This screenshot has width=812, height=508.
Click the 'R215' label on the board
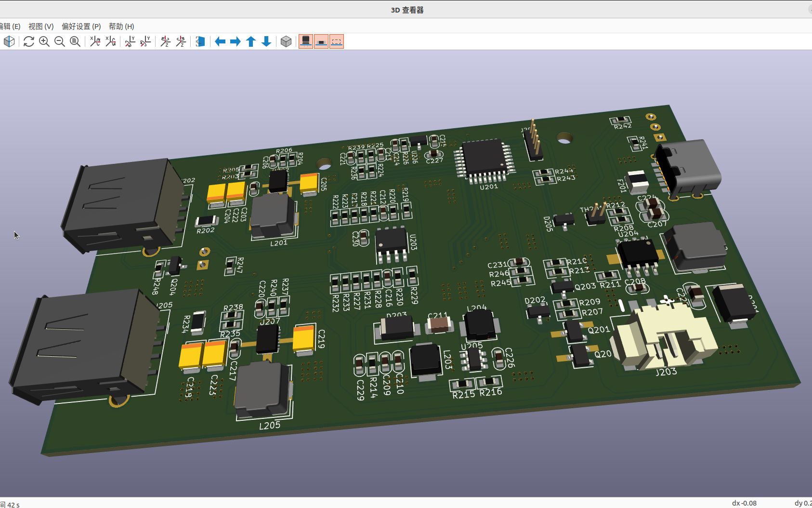point(464,394)
